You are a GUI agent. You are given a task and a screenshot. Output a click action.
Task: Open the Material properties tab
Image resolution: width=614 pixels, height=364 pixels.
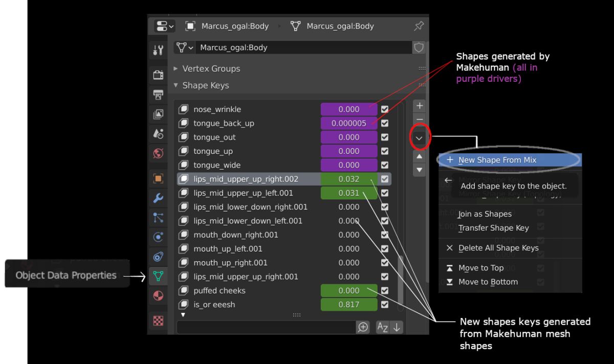(158, 297)
